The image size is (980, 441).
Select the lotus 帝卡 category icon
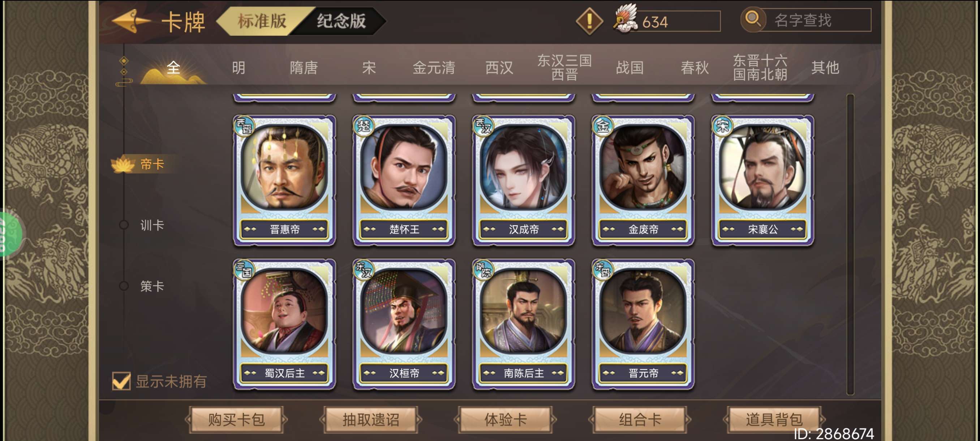(x=123, y=164)
